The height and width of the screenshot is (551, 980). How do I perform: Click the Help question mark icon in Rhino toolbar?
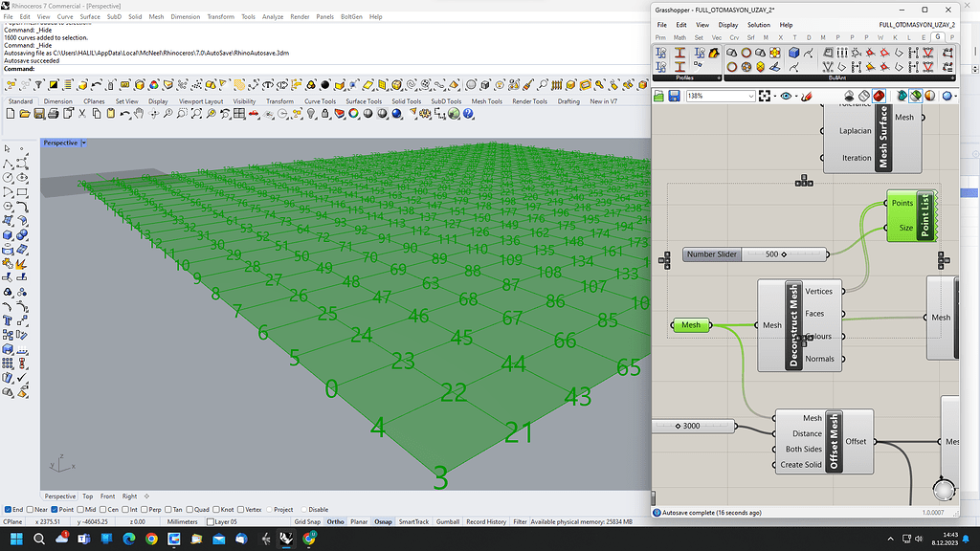pyautogui.click(x=468, y=113)
